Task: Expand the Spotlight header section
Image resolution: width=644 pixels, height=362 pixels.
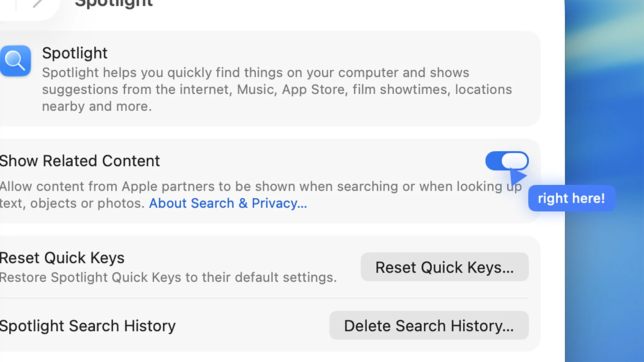Action: click(x=75, y=53)
